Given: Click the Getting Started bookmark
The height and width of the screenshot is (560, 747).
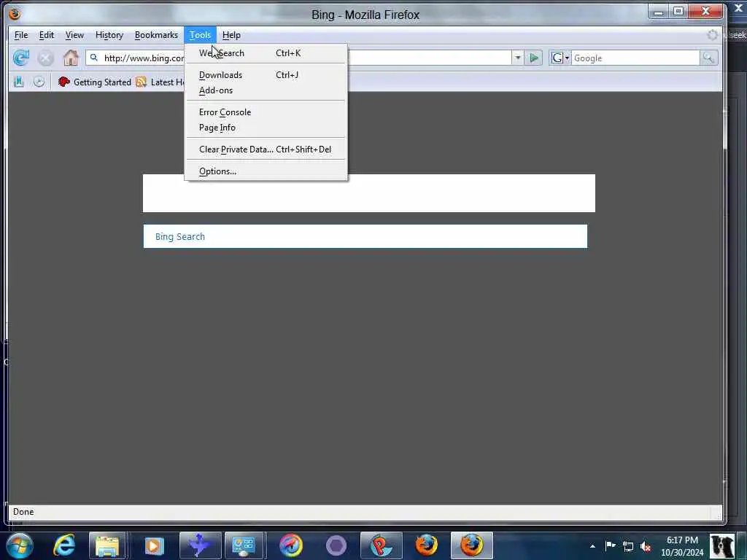Looking at the screenshot, I should [x=94, y=82].
